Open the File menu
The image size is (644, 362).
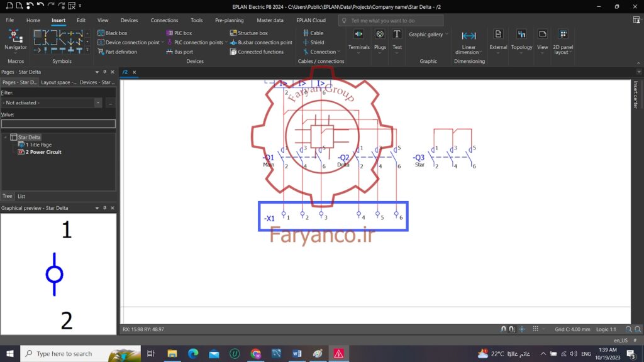[x=10, y=20]
